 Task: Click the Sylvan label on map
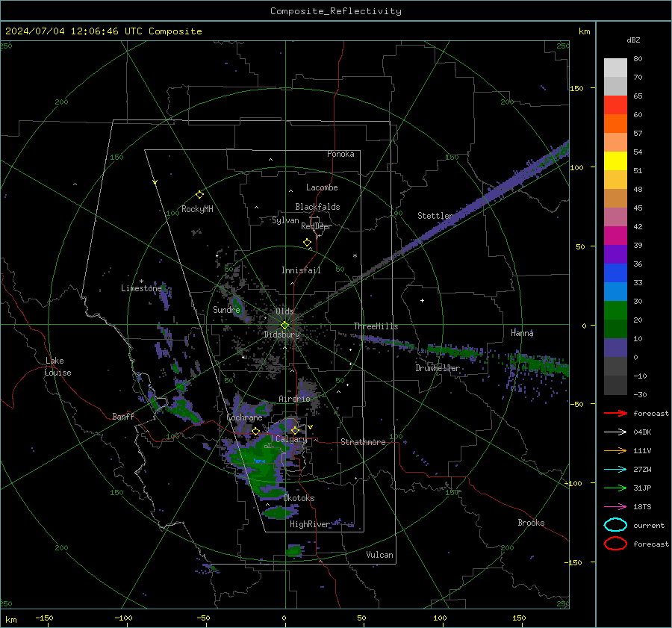point(285,220)
